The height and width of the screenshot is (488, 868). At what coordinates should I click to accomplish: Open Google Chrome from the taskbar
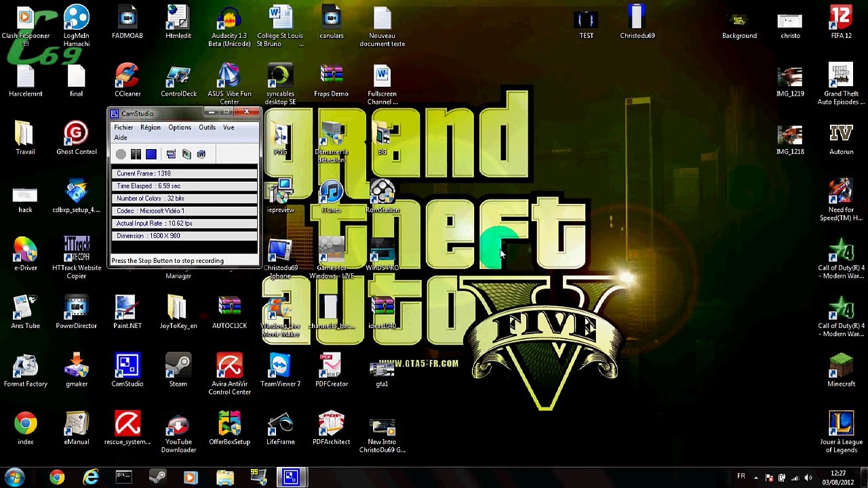click(57, 478)
